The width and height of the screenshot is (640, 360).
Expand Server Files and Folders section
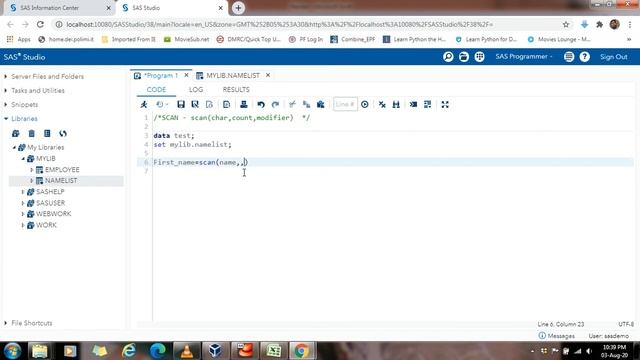pyautogui.click(x=6, y=76)
